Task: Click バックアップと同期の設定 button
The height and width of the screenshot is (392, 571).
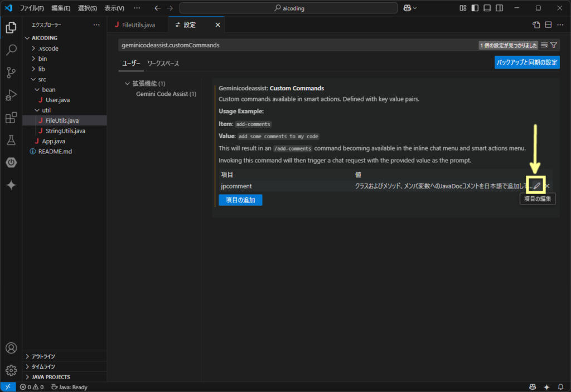Action: (527, 62)
